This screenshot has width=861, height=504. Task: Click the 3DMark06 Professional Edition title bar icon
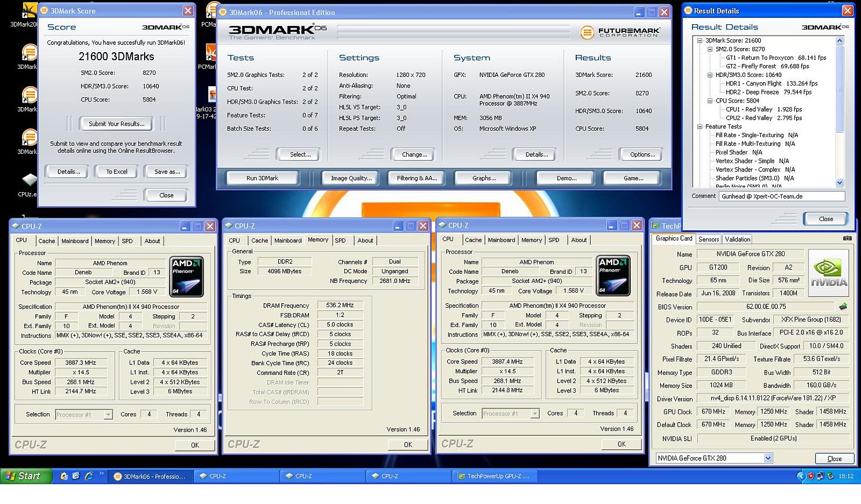click(x=224, y=12)
